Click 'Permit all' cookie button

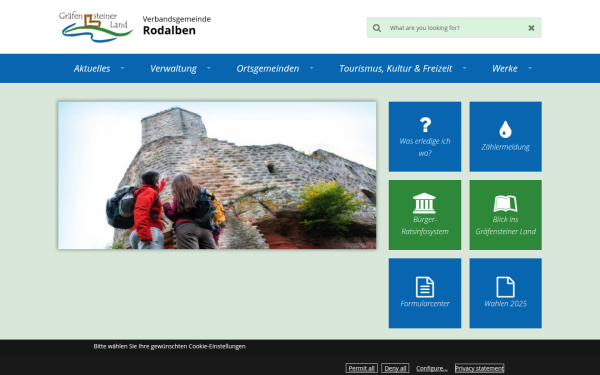[362, 368]
